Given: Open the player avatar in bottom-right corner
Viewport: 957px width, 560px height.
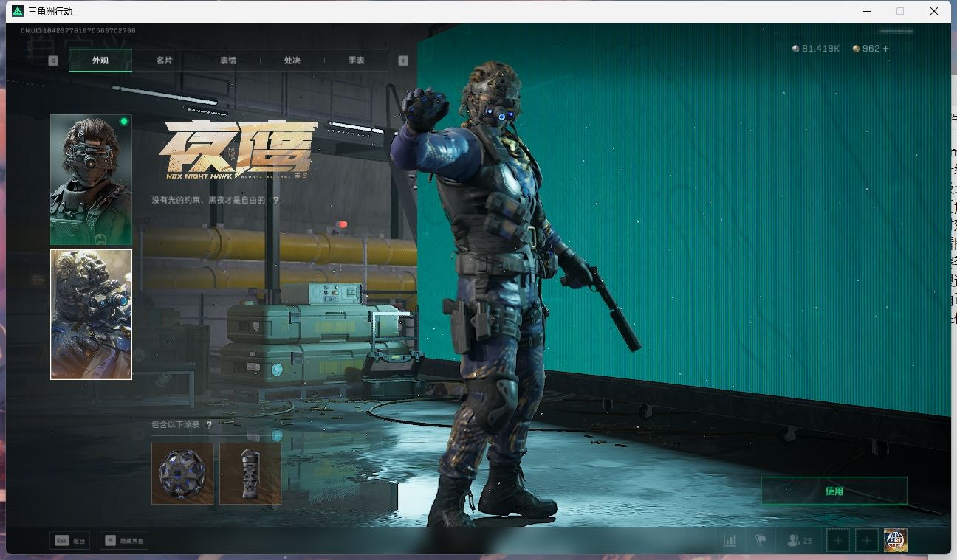Looking at the screenshot, I should (x=895, y=541).
